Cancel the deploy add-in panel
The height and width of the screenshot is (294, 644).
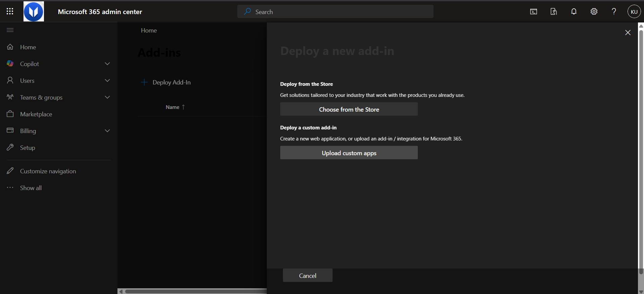click(308, 275)
